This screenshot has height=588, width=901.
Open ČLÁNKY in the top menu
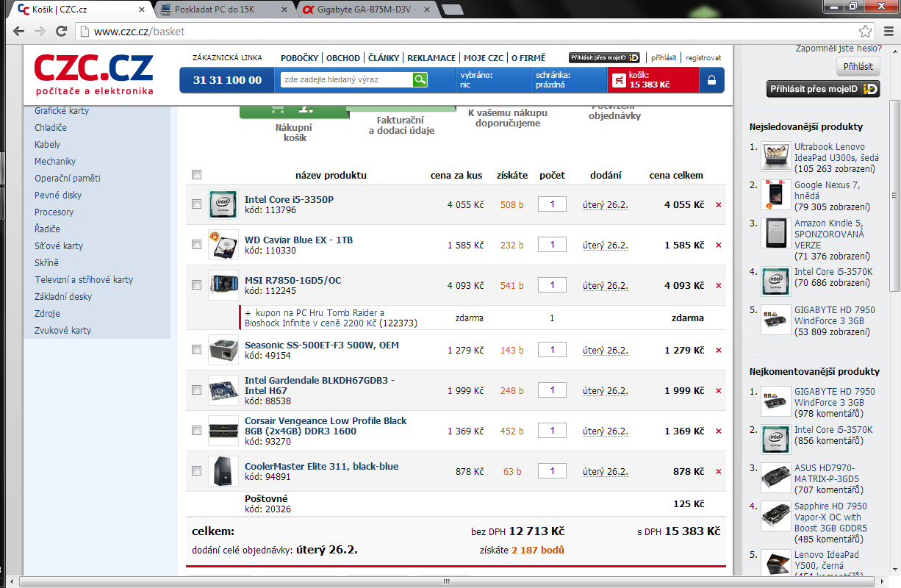(x=384, y=58)
